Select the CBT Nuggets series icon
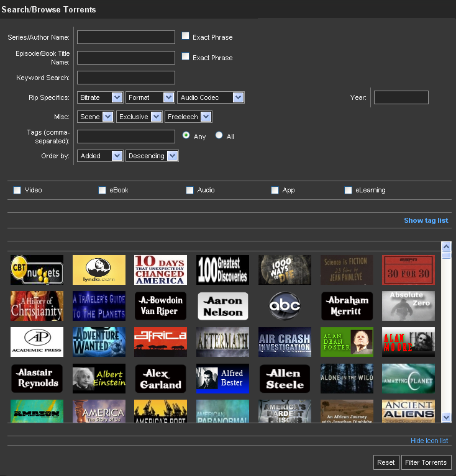456x476 pixels. tap(37, 270)
